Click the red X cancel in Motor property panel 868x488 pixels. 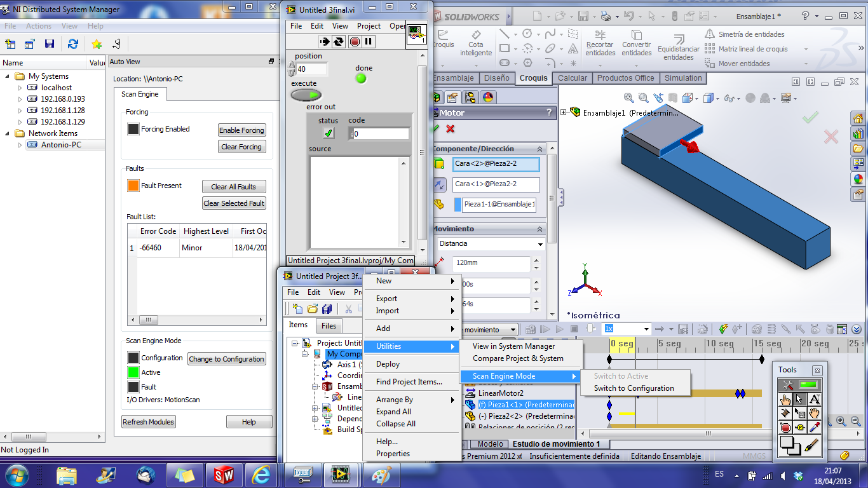tap(451, 129)
